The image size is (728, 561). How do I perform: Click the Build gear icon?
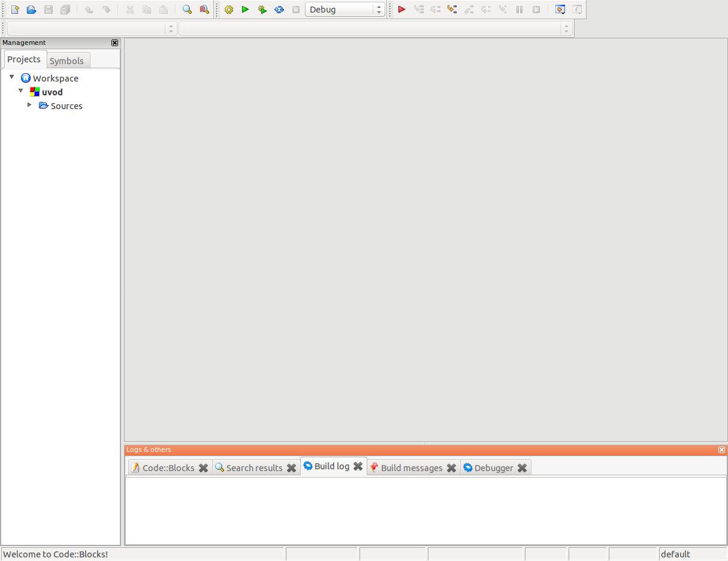click(x=229, y=10)
